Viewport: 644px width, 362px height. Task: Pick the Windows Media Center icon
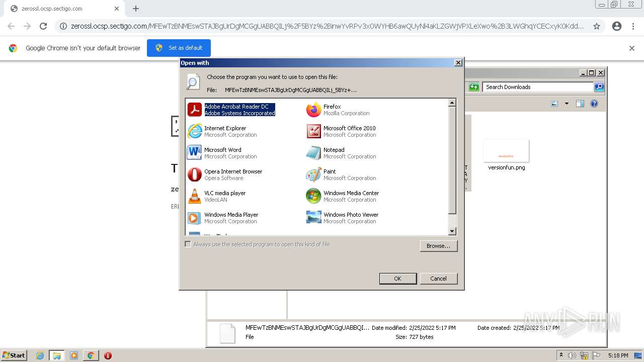(x=313, y=196)
